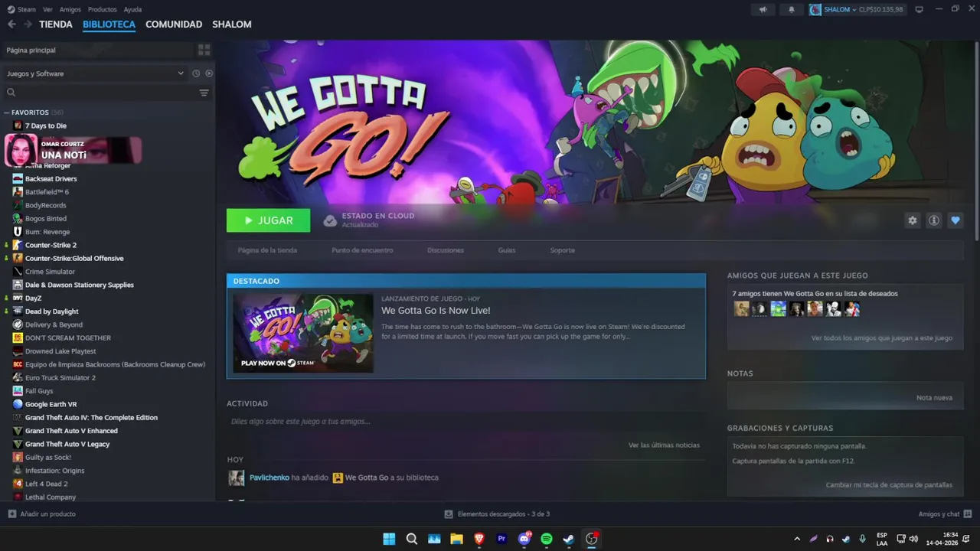
Task: Open the announcements megaphone icon
Action: pos(763,9)
